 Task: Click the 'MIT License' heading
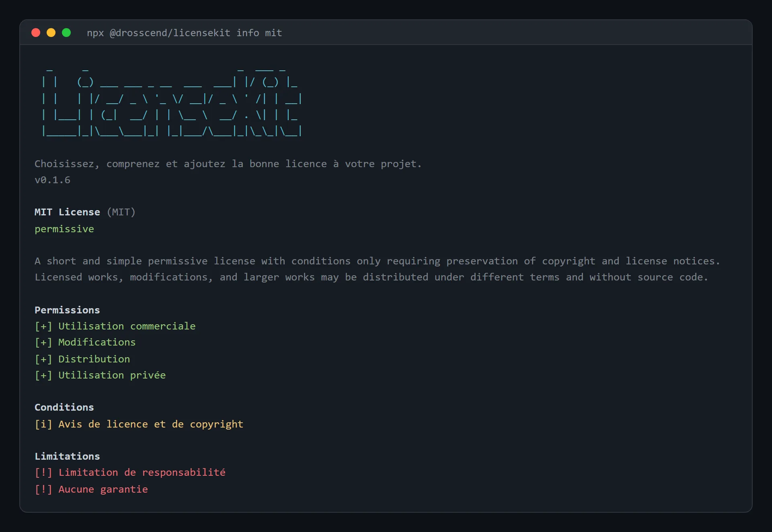tap(67, 212)
